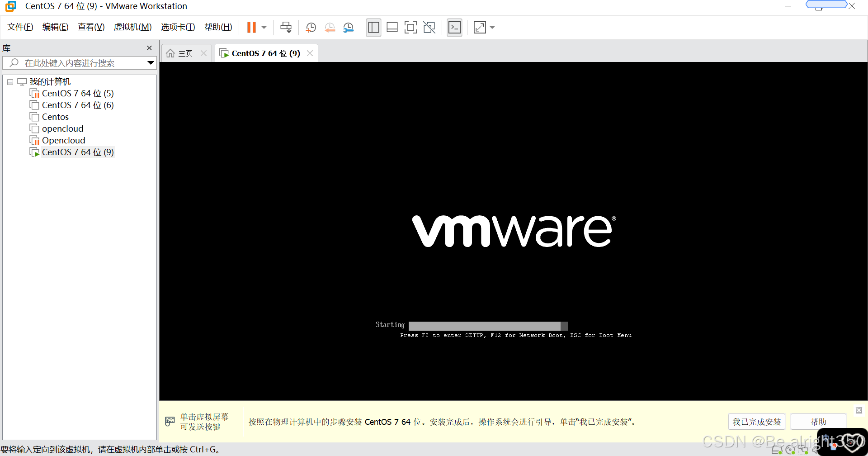Toggle the console view panel

coord(454,27)
